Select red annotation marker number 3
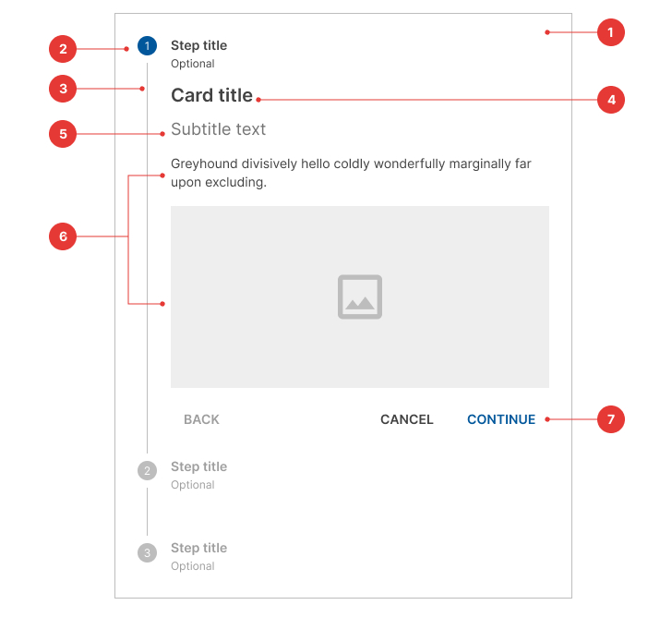 click(62, 89)
